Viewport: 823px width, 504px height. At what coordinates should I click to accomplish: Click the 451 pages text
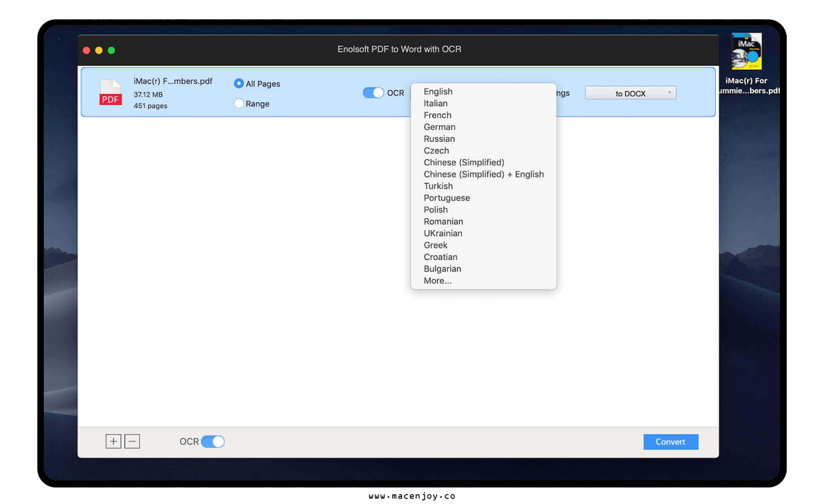click(x=150, y=106)
